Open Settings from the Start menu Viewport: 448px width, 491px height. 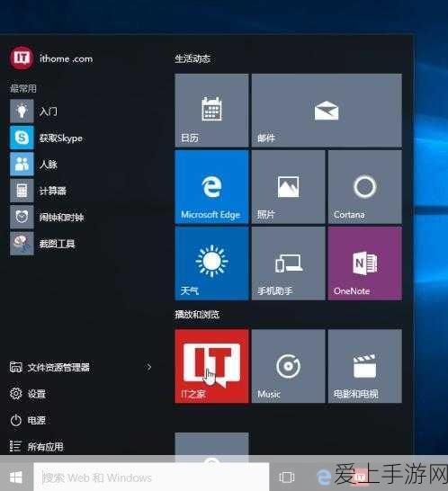coord(28,394)
